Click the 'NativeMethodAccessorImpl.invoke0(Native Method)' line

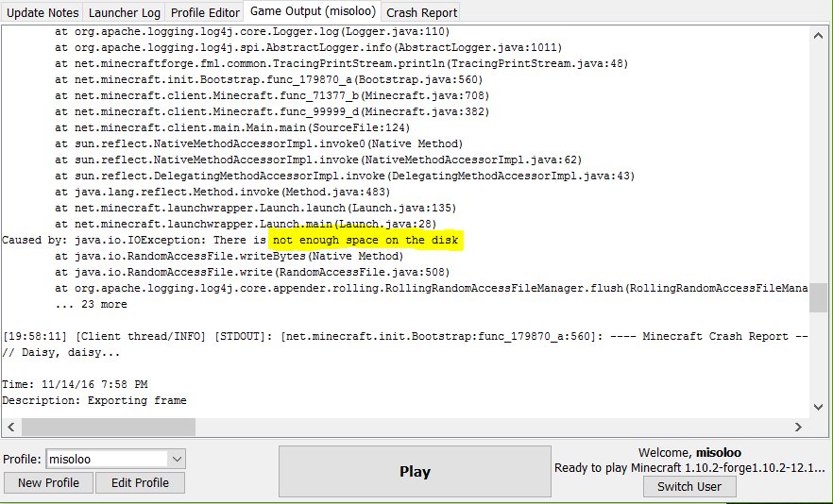(259, 143)
